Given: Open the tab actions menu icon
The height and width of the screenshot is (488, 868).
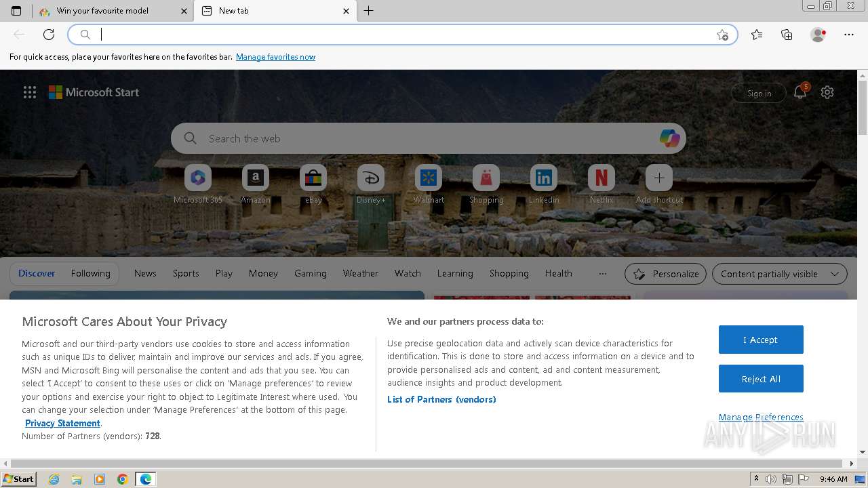Looking at the screenshot, I should [x=16, y=11].
